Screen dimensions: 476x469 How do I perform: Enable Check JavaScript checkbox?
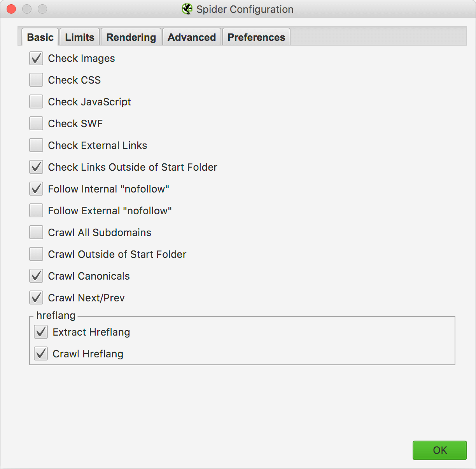[36, 102]
